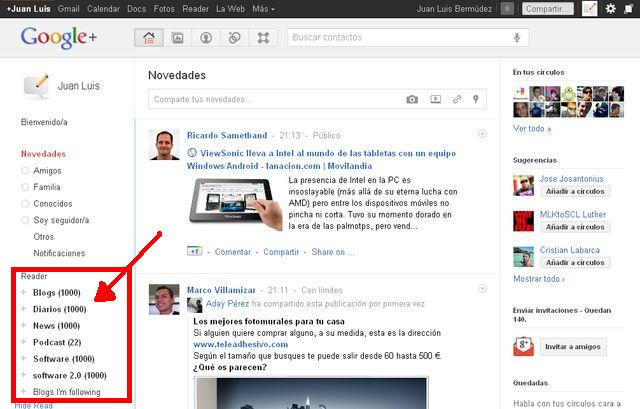The image size is (640, 409).
Task: Add photo using the camera icon
Action: (412, 99)
